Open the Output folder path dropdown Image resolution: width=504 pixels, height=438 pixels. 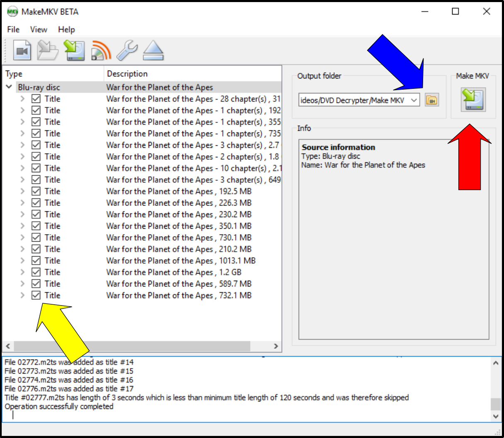(x=414, y=100)
